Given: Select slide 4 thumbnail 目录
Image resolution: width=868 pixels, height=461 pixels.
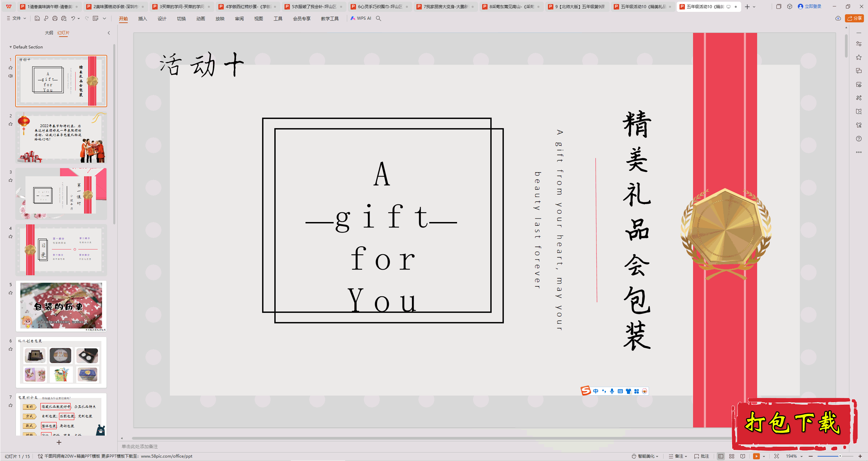Looking at the screenshot, I should tap(61, 250).
